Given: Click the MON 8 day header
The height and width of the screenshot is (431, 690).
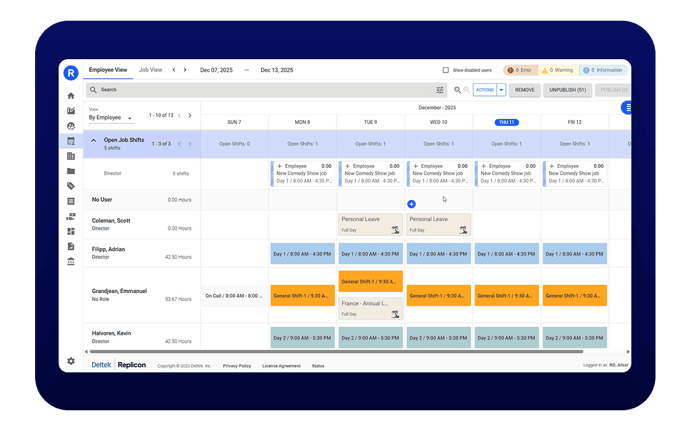Looking at the screenshot, I should pos(302,122).
